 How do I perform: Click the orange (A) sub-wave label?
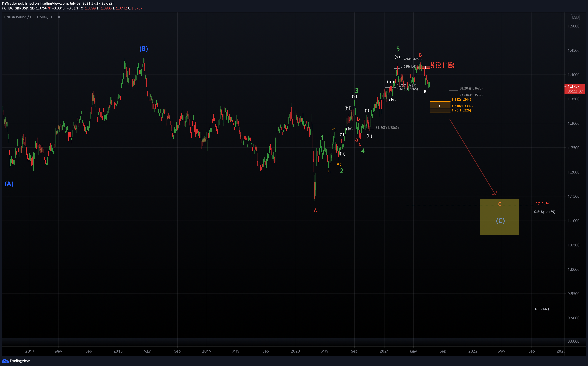point(328,172)
